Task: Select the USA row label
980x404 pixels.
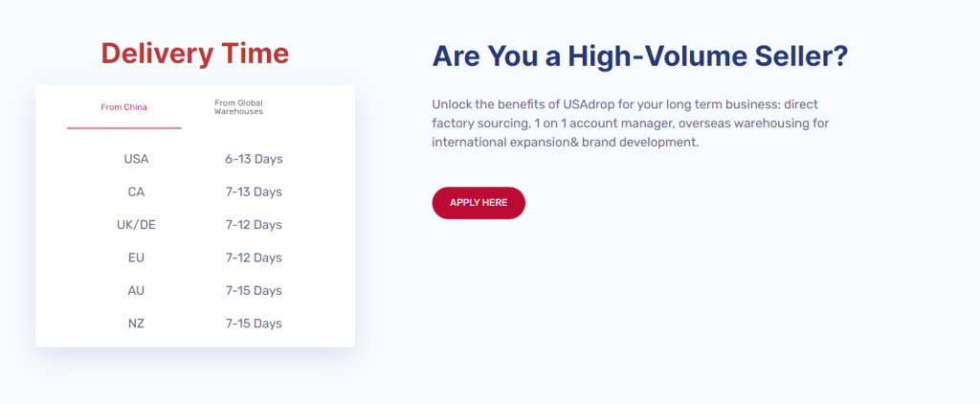Action: click(x=136, y=159)
